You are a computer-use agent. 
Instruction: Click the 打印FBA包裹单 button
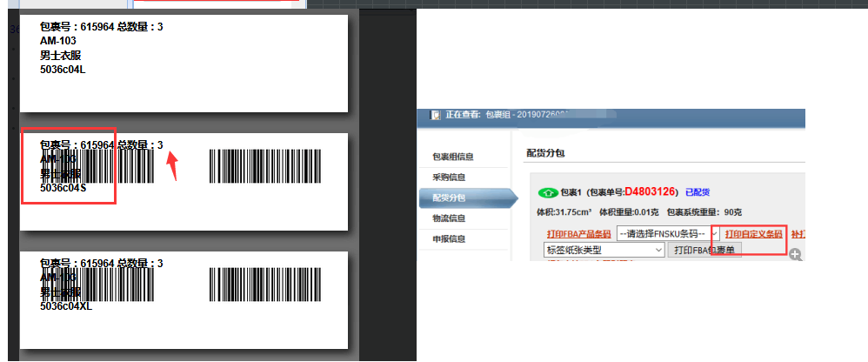click(x=704, y=251)
